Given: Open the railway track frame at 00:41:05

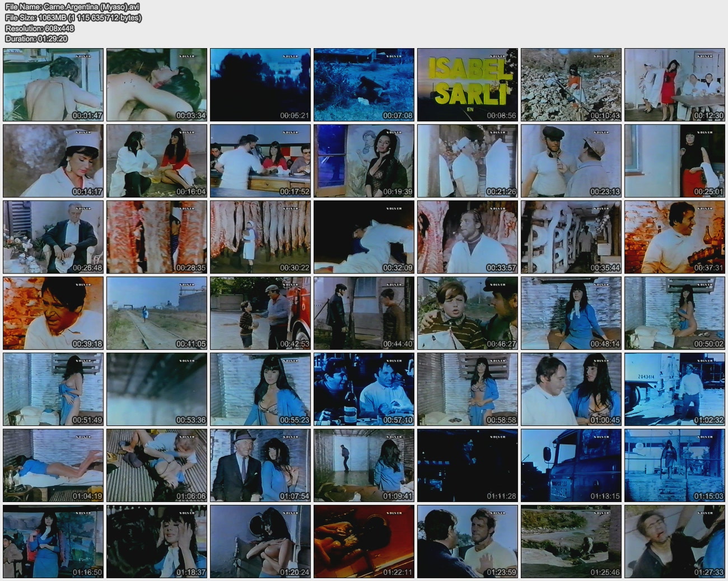Looking at the screenshot, I should (157, 313).
